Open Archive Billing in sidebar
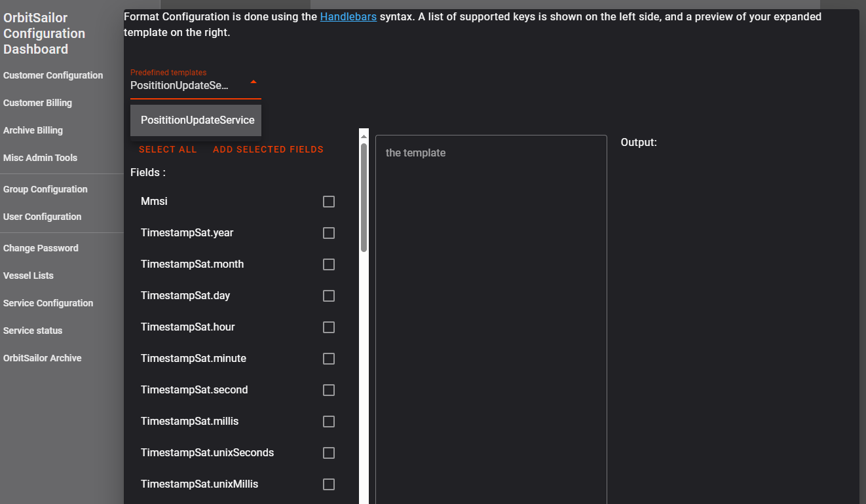 pyautogui.click(x=33, y=130)
